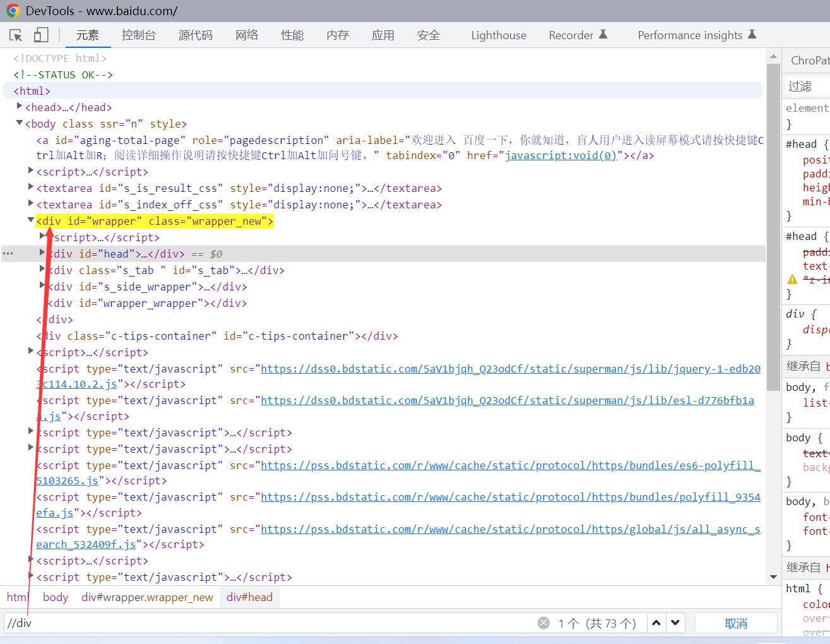Focus the 过滤 styles filter field
The width and height of the screenshot is (830, 644).
coord(807,86)
